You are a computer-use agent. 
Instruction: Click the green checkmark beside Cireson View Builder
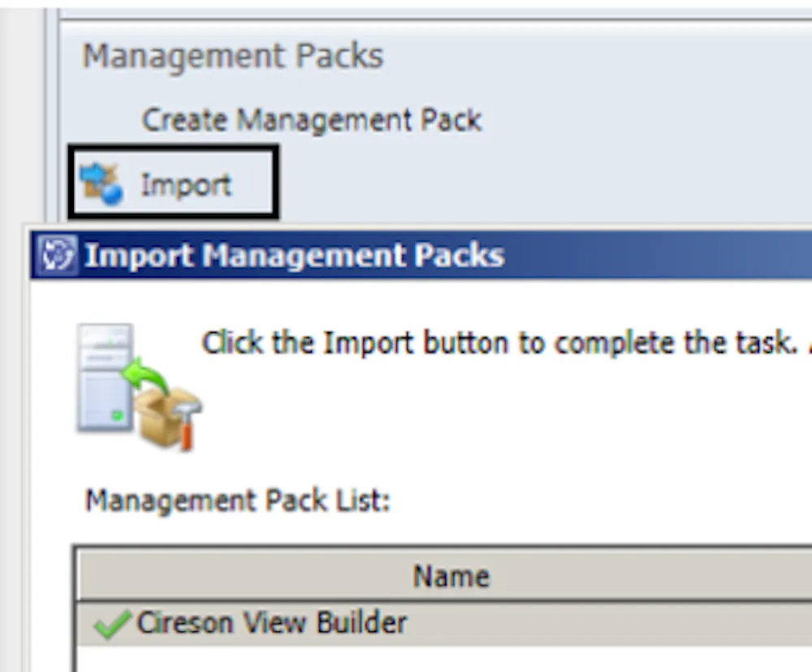point(110,623)
